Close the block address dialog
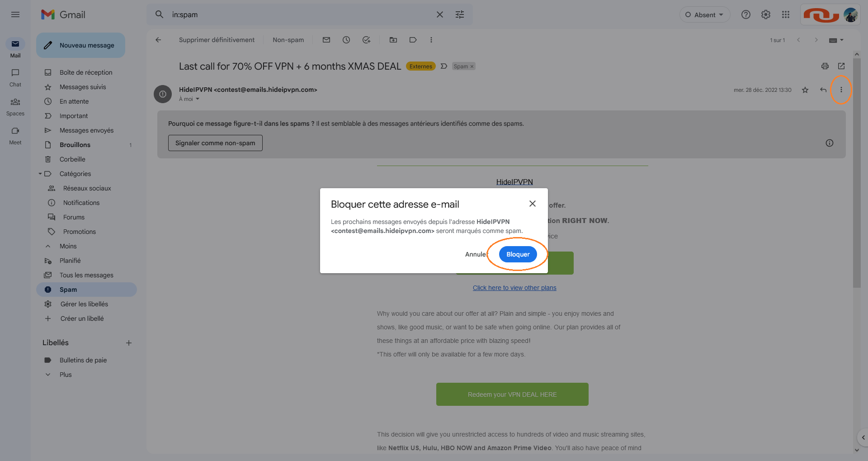 [x=533, y=204]
